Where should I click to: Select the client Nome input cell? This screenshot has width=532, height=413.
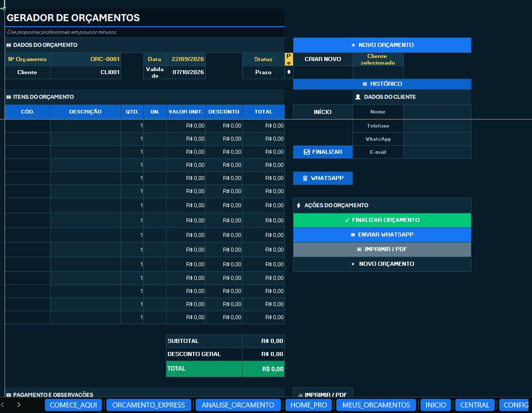(x=437, y=112)
